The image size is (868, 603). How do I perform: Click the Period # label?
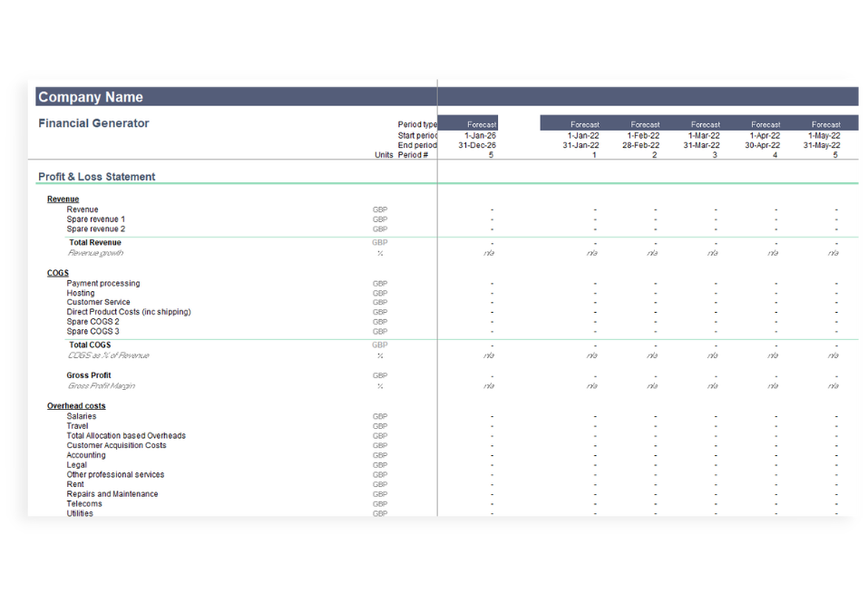coord(413,155)
